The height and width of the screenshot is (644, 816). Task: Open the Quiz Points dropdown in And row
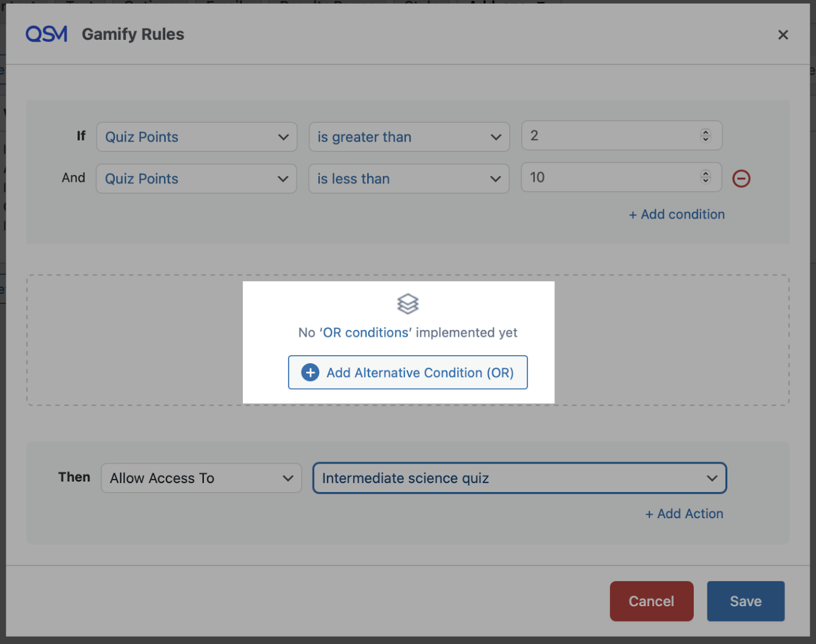click(197, 178)
